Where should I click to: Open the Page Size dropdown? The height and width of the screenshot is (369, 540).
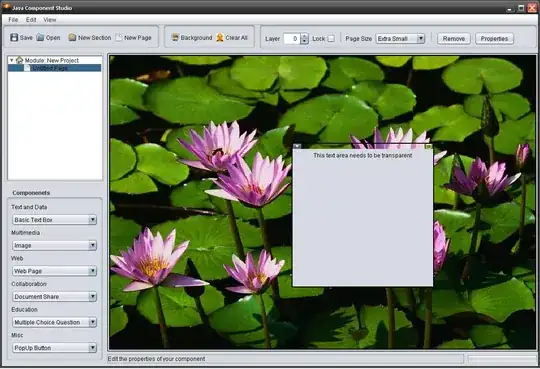(x=420, y=39)
